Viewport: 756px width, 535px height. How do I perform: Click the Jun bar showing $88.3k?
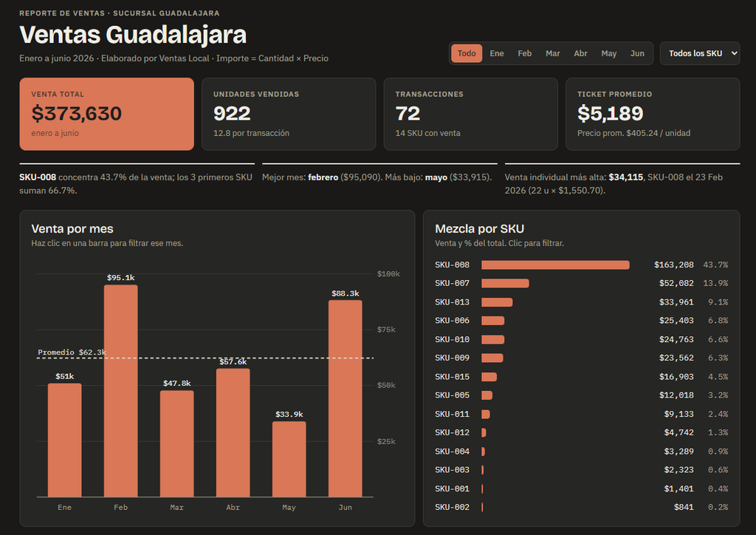(x=346, y=398)
